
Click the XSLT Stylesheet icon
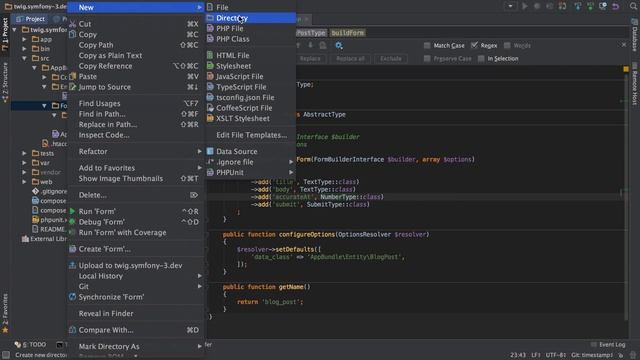[210, 119]
